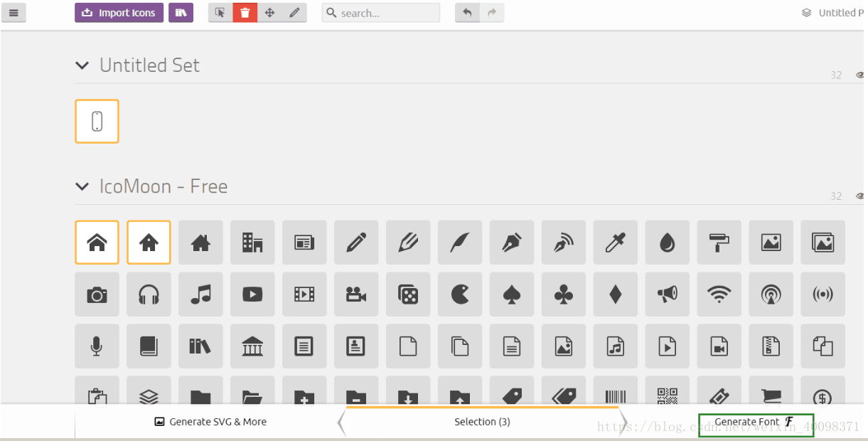Open the icon library button
Image resolution: width=868 pixels, height=441 pixels.
181,13
